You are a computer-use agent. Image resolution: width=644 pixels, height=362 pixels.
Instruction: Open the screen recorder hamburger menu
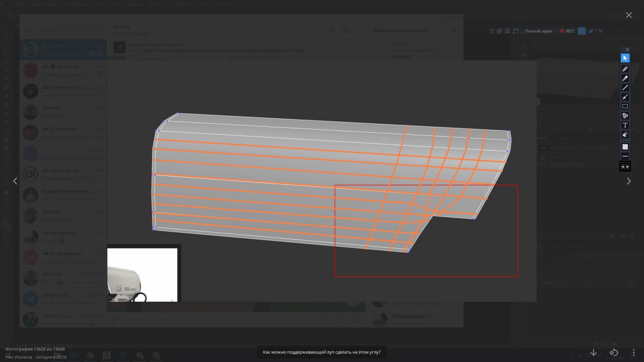coord(491,31)
